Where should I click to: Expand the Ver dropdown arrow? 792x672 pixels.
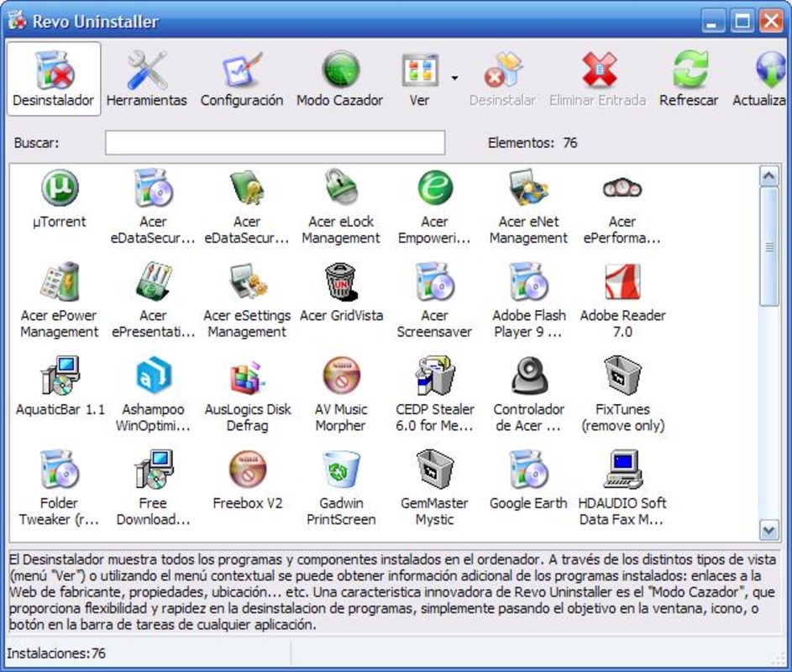click(x=454, y=78)
